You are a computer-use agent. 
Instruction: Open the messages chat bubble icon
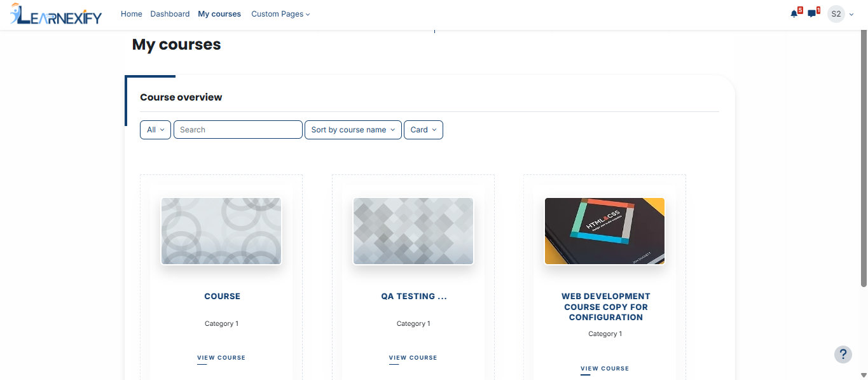tap(812, 13)
